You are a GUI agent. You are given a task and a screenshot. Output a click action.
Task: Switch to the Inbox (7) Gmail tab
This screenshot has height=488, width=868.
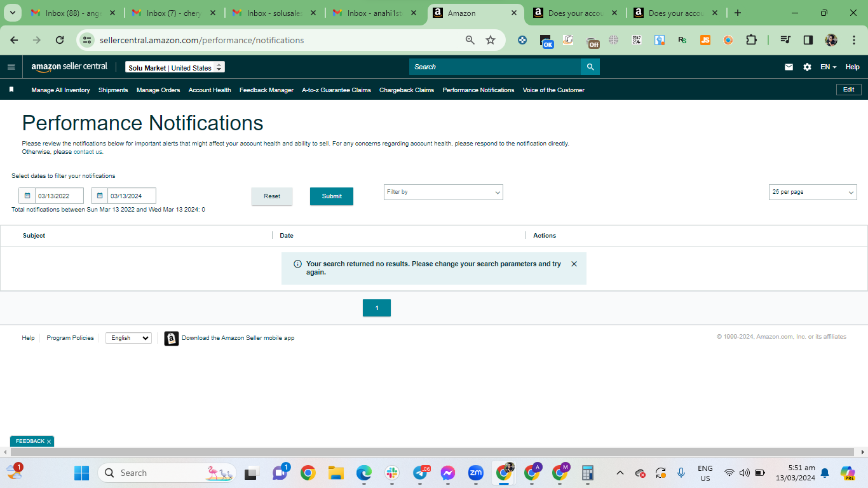pos(173,13)
